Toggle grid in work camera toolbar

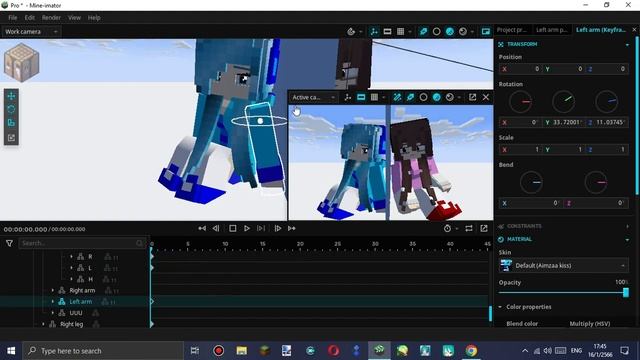[400, 31]
